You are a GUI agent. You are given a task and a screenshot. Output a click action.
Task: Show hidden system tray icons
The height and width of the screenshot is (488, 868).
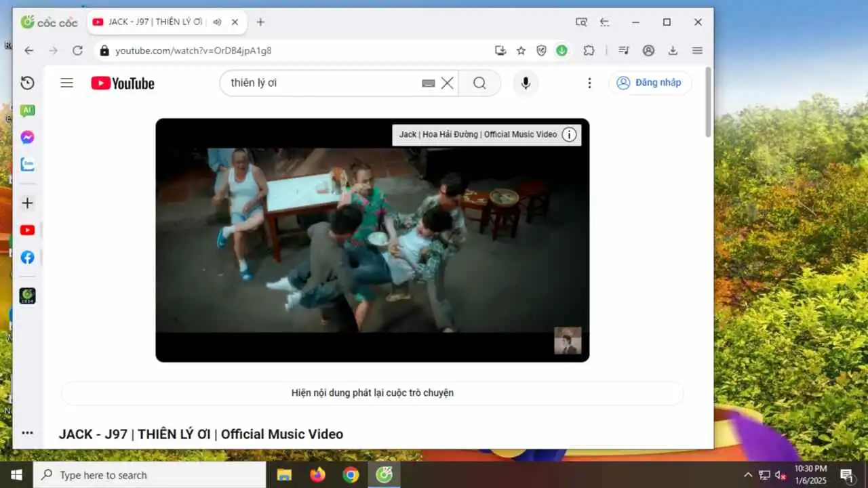(748, 475)
